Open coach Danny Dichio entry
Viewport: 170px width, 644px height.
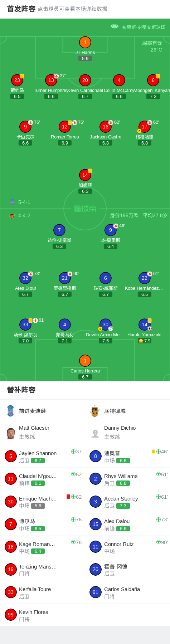(x=127, y=432)
